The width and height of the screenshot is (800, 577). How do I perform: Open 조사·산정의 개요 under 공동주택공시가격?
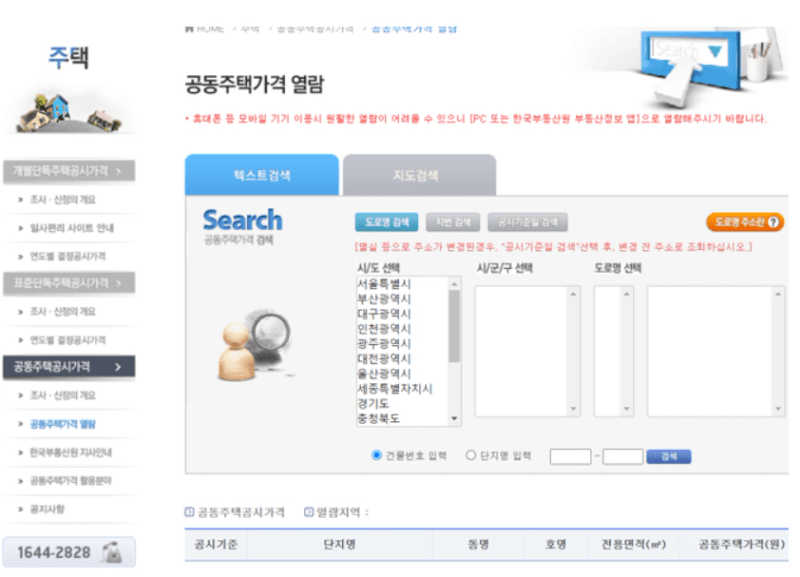63,395
